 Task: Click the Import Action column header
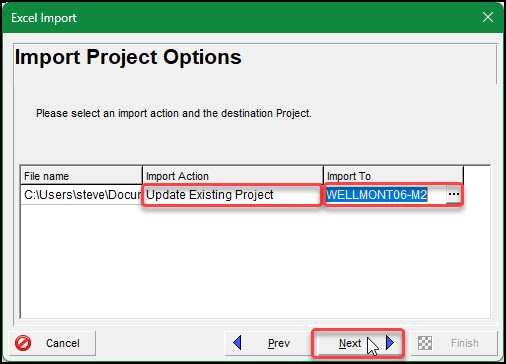click(x=233, y=176)
